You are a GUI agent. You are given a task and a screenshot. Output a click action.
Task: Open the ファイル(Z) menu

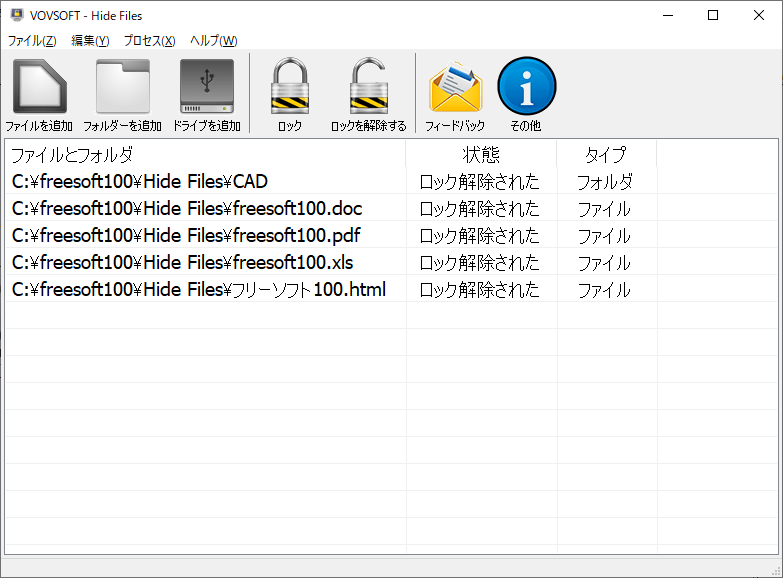click(32, 40)
